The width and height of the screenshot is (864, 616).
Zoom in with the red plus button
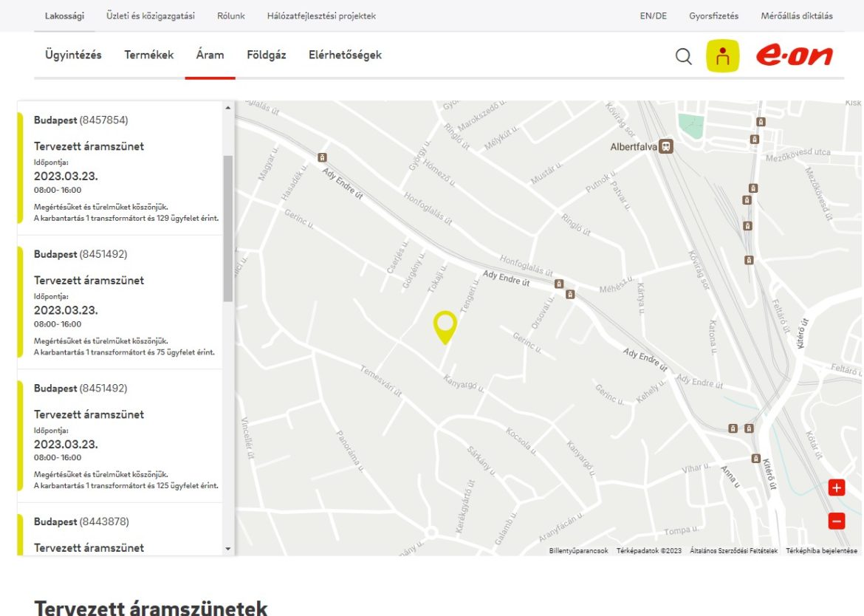click(x=836, y=487)
